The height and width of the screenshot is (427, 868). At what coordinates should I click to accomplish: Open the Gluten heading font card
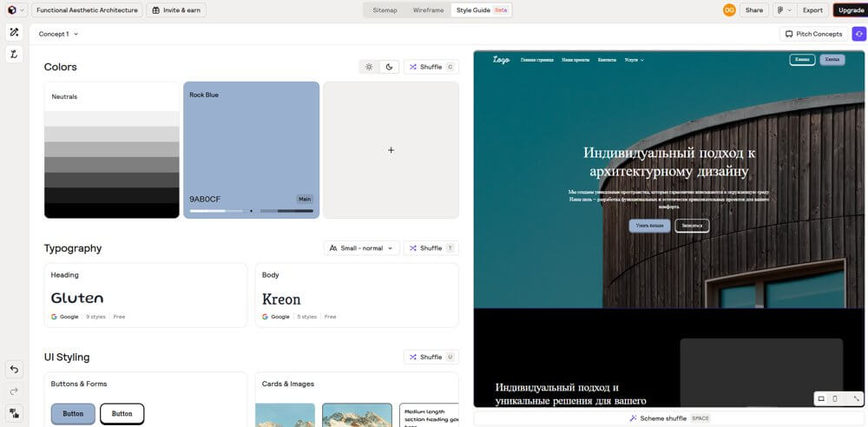[x=146, y=295]
